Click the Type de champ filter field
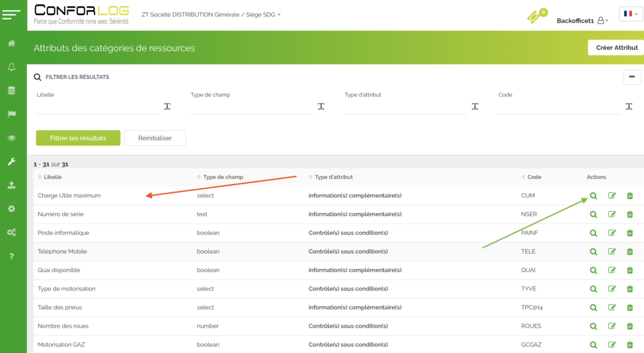644x353 pixels. pos(250,107)
